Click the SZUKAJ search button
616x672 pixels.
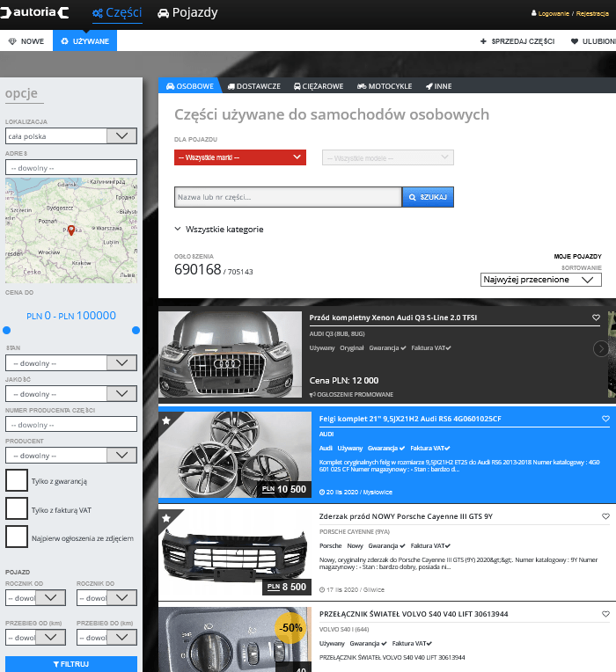click(428, 197)
